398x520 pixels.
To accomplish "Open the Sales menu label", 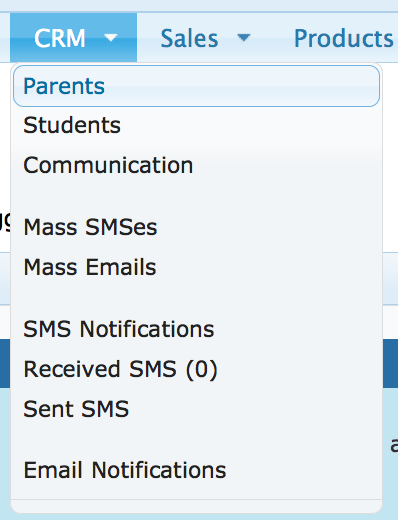I will (189, 38).
